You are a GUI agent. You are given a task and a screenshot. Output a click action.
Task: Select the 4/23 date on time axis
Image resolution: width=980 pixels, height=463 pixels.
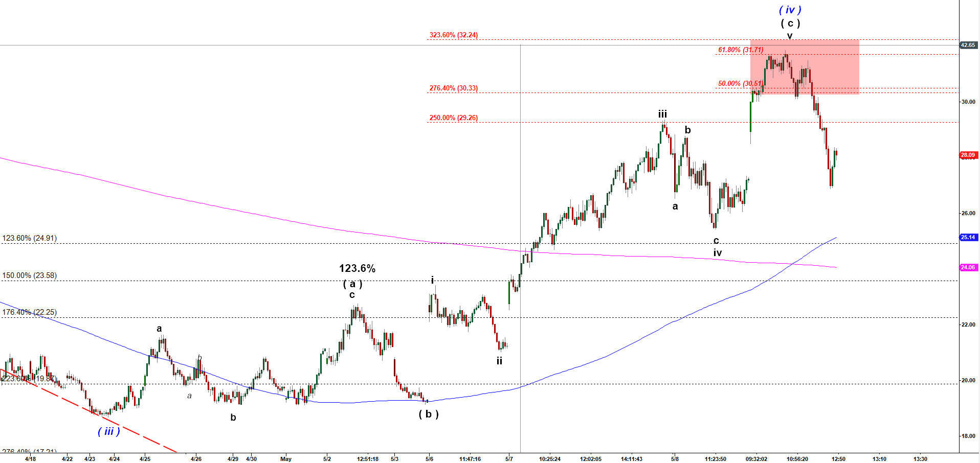click(x=90, y=459)
